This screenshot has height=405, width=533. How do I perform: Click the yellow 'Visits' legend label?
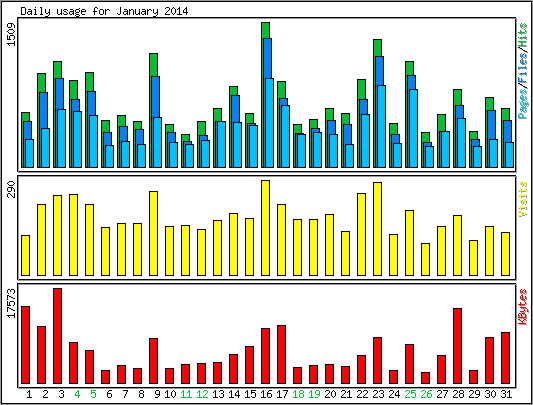523,199
